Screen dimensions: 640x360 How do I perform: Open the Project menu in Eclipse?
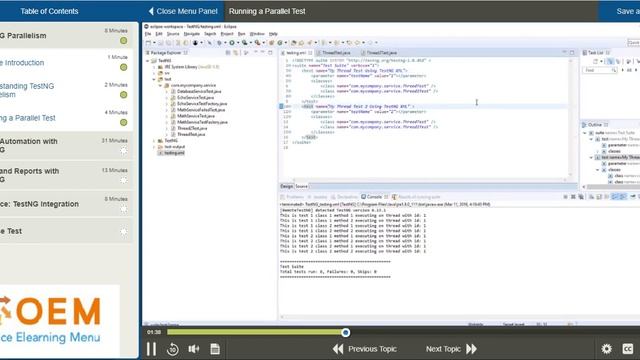227,34
